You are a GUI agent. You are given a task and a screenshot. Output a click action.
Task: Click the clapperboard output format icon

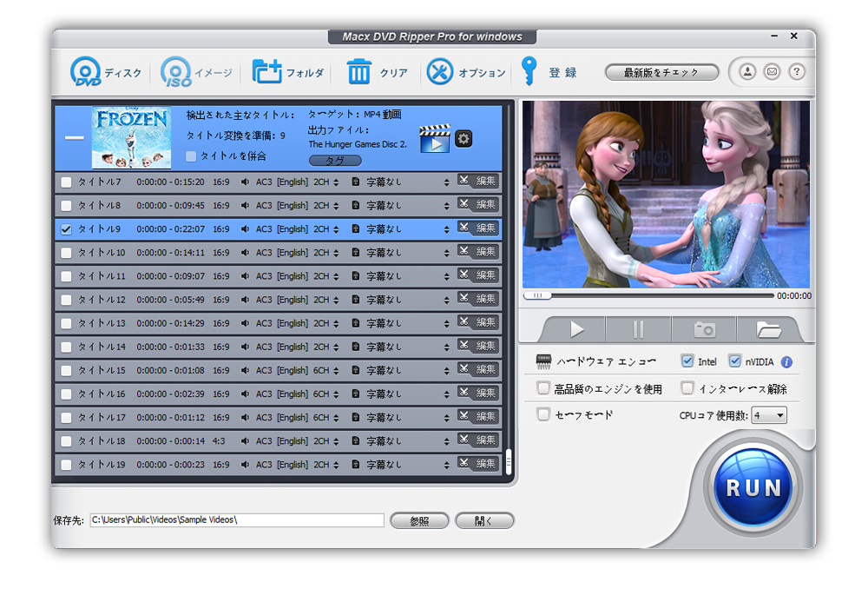point(435,138)
